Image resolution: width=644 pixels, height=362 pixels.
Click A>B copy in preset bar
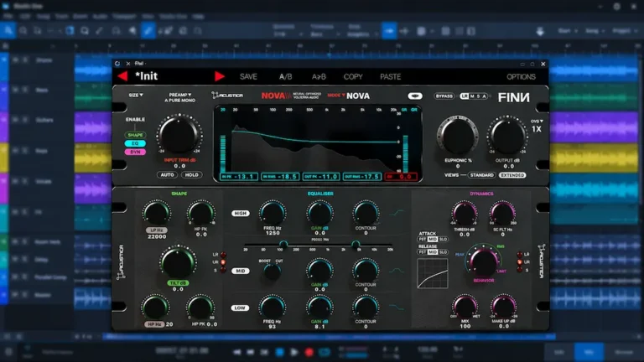[319, 77]
